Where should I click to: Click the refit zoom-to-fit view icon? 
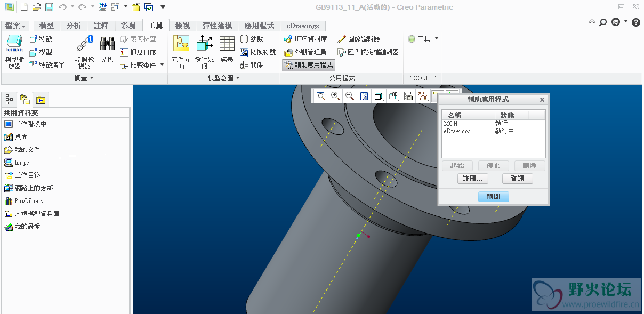coord(321,96)
